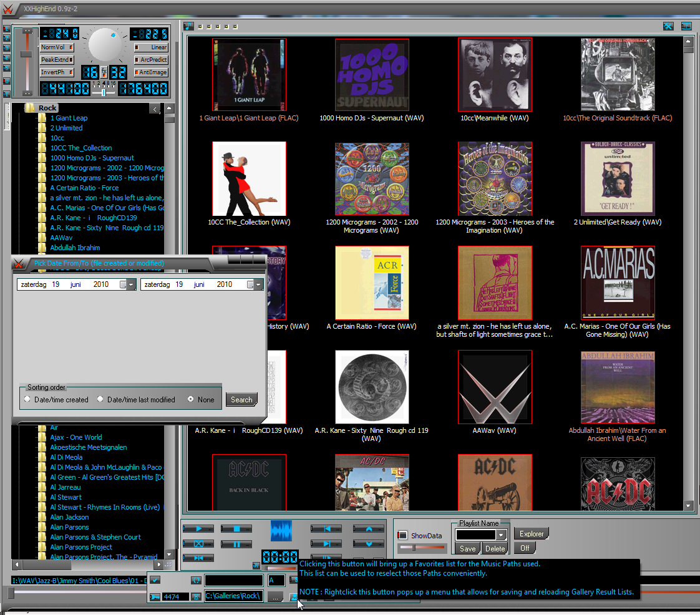Screen dimensions: 700x615
Task: Click the key icon beside 4474
Action: click(155, 597)
